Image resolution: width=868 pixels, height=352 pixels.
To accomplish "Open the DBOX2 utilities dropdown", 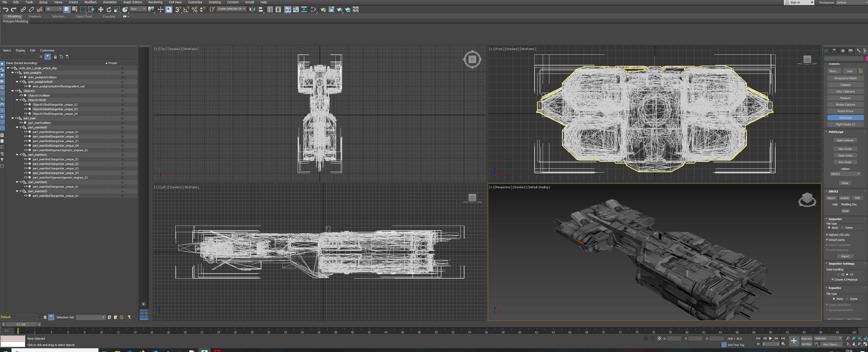I will 845,174.
